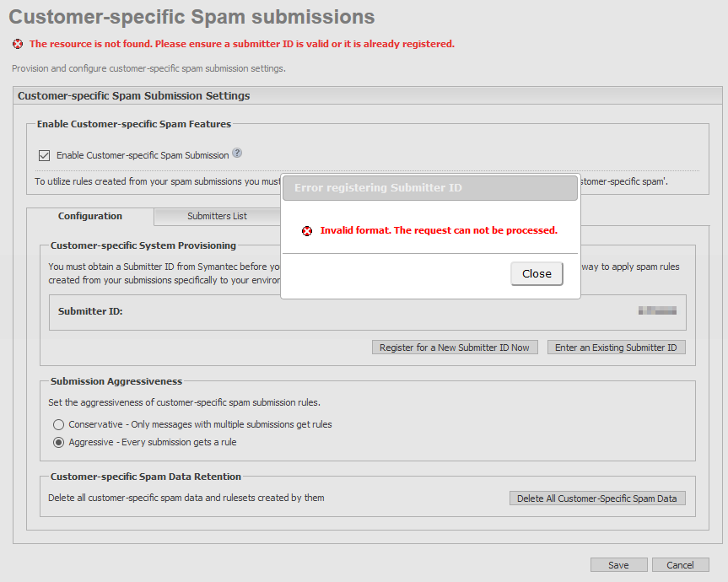
Task: Save the spam submission settings
Action: (x=618, y=565)
